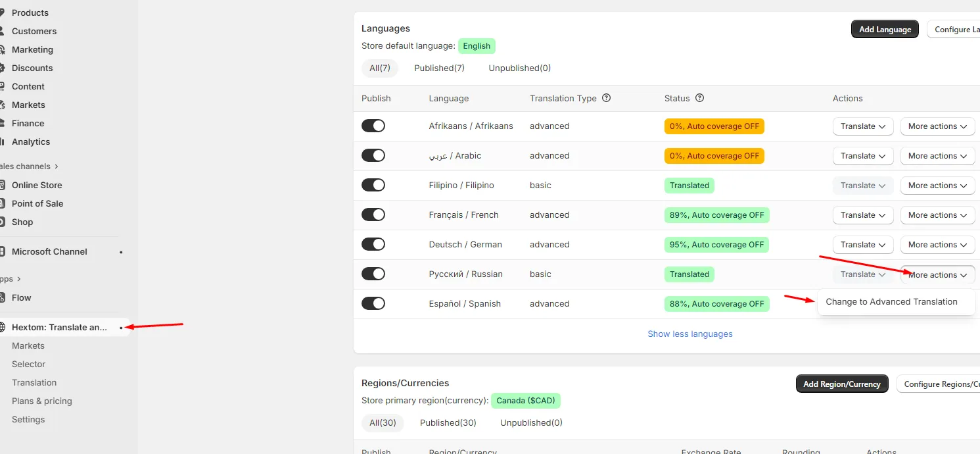
Task: Click the Add Region/Currency button
Action: tap(842, 384)
